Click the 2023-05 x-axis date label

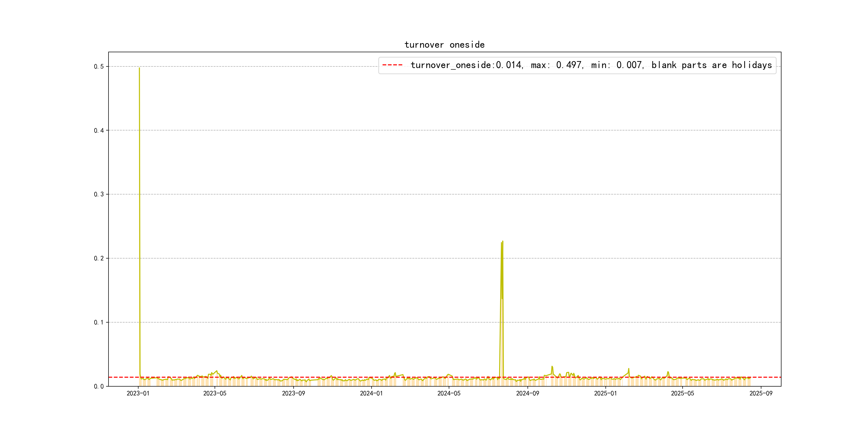[x=215, y=394]
